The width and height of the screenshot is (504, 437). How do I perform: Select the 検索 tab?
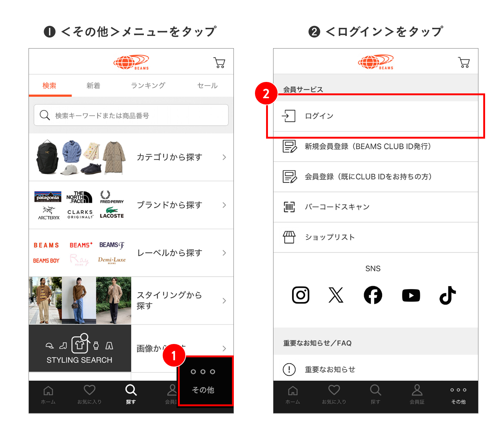(x=49, y=86)
